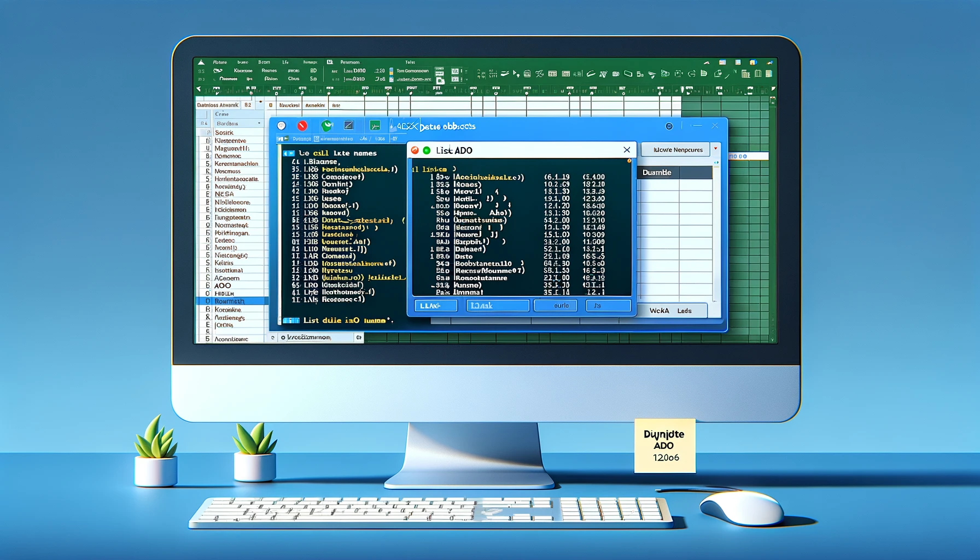Click the white triangle icon at ribbon top-left
980x560 pixels.
[201, 62]
